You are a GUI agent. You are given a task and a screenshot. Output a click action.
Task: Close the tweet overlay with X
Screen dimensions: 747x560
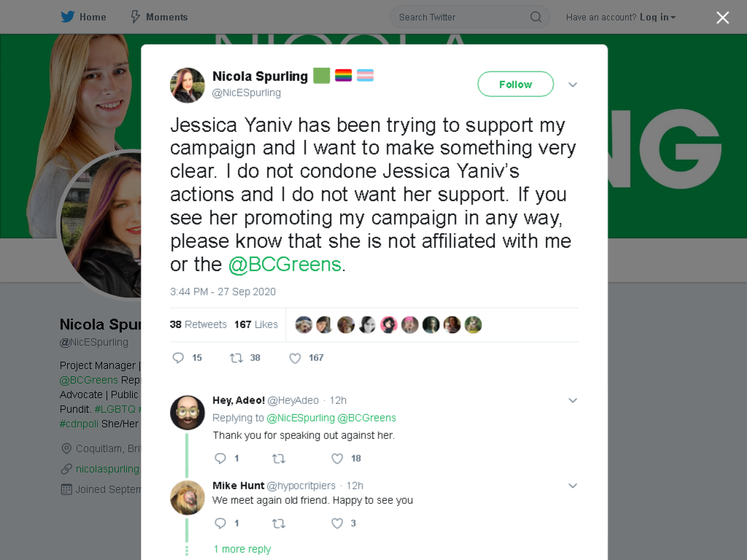pos(723,17)
